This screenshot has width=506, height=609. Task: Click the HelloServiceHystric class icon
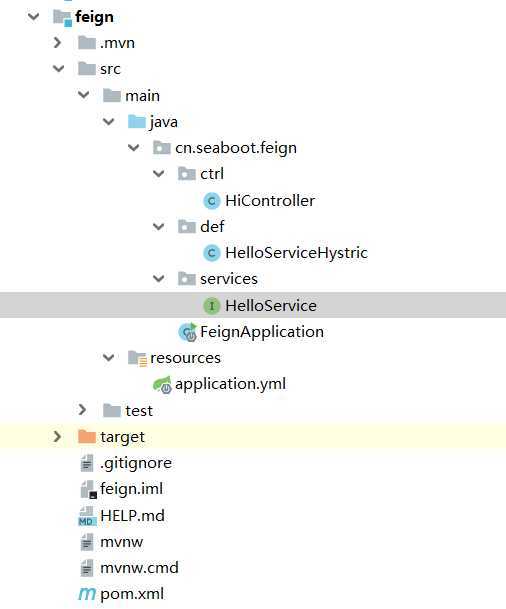point(212,253)
